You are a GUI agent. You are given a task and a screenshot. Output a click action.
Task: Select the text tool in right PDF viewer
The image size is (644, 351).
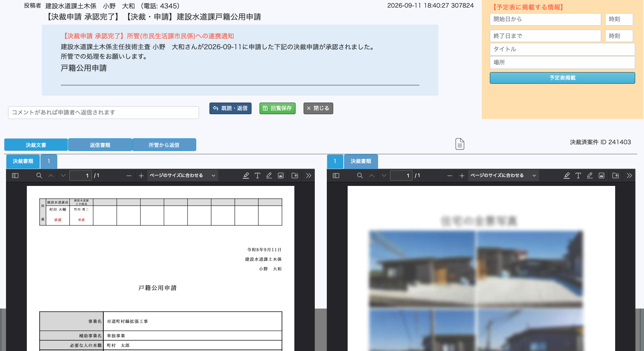point(578,175)
